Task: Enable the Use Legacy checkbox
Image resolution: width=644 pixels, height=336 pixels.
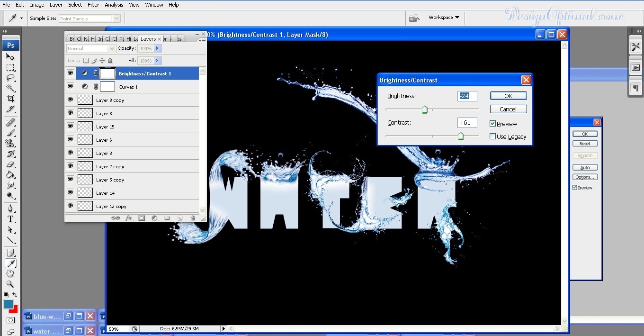Action: 493,136
